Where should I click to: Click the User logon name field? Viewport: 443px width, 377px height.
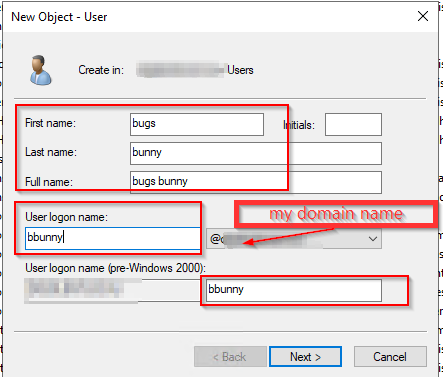click(x=113, y=238)
